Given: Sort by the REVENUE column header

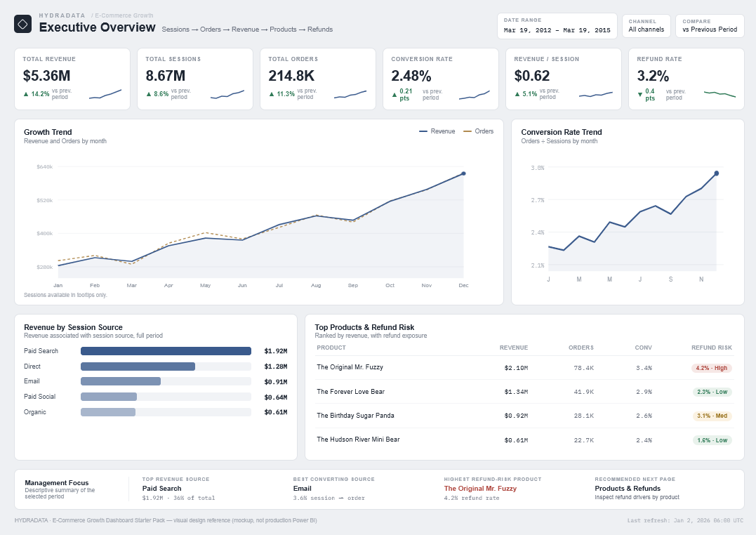Looking at the screenshot, I should (x=514, y=348).
